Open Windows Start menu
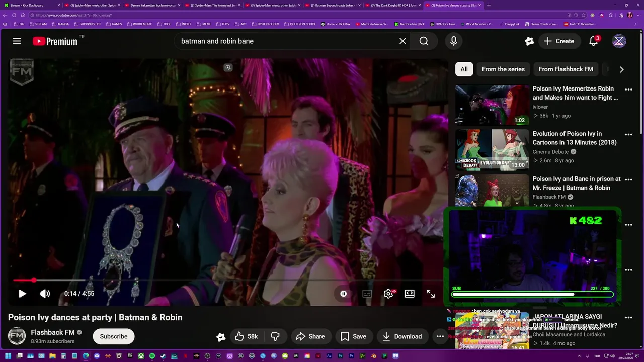The image size is (644, 362). click(8, 356)
